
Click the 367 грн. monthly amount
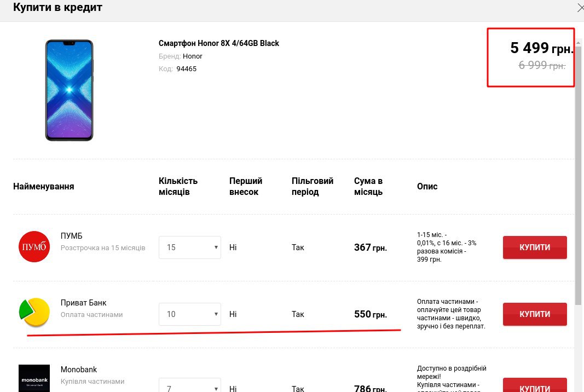coord(371,247)
